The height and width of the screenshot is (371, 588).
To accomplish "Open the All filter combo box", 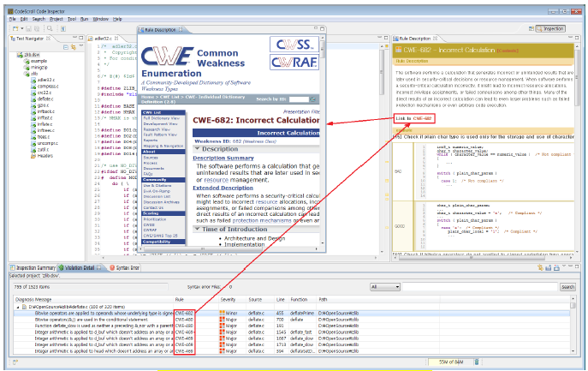I will 385,287.
